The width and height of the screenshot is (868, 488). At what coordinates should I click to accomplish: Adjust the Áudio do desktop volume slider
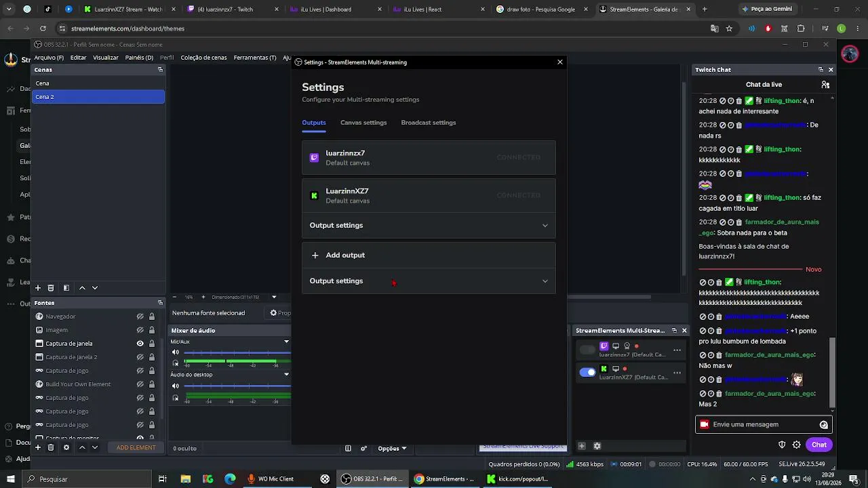click(237, 386)
